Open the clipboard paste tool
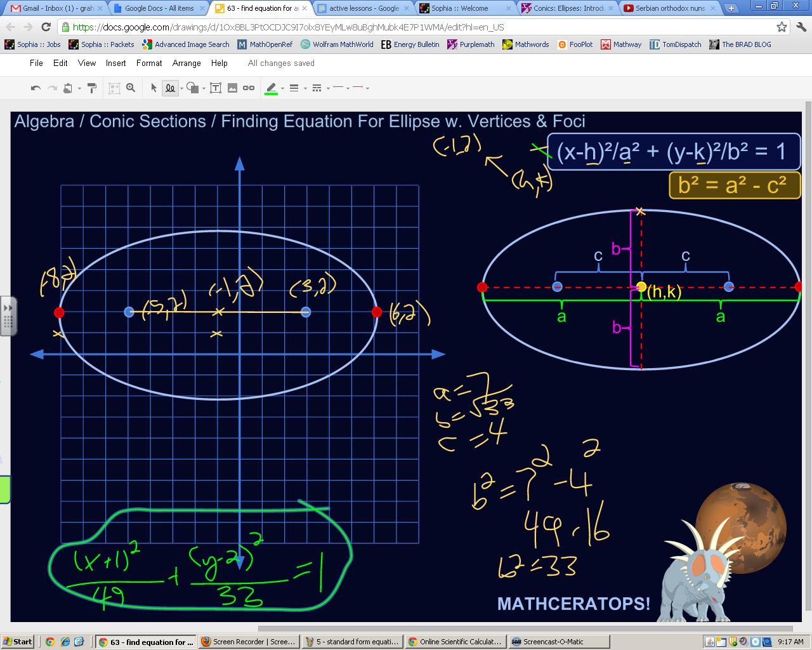 coord(68,88)
